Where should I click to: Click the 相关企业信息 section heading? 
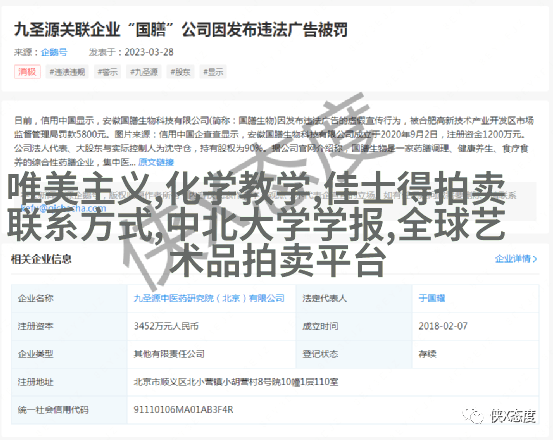[x=41, y=259]
